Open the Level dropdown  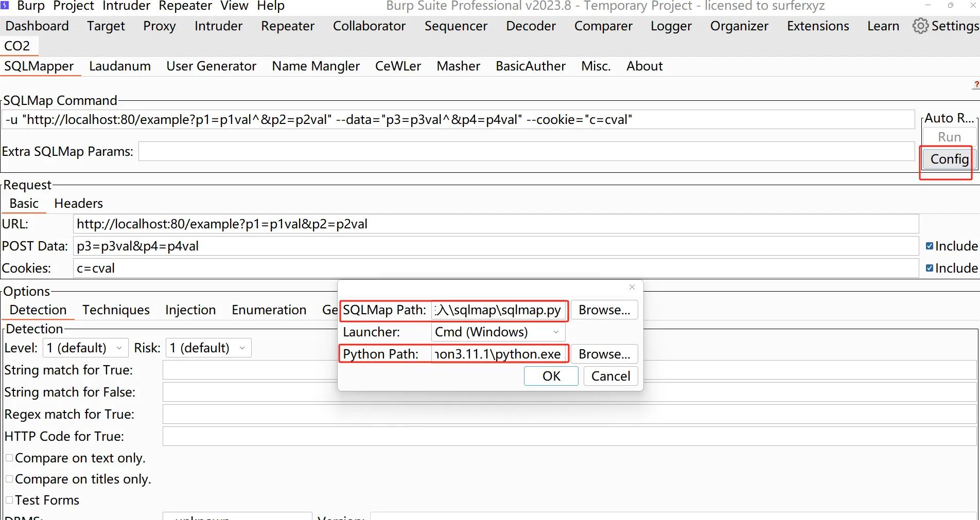pos(85,348)
